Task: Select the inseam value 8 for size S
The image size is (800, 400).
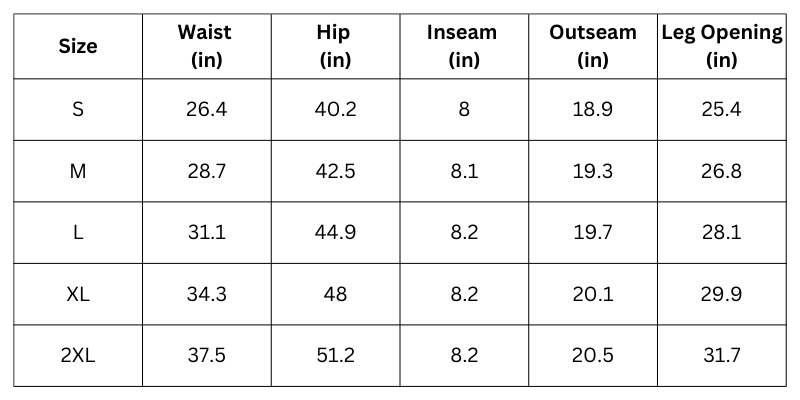Action: 463,110
